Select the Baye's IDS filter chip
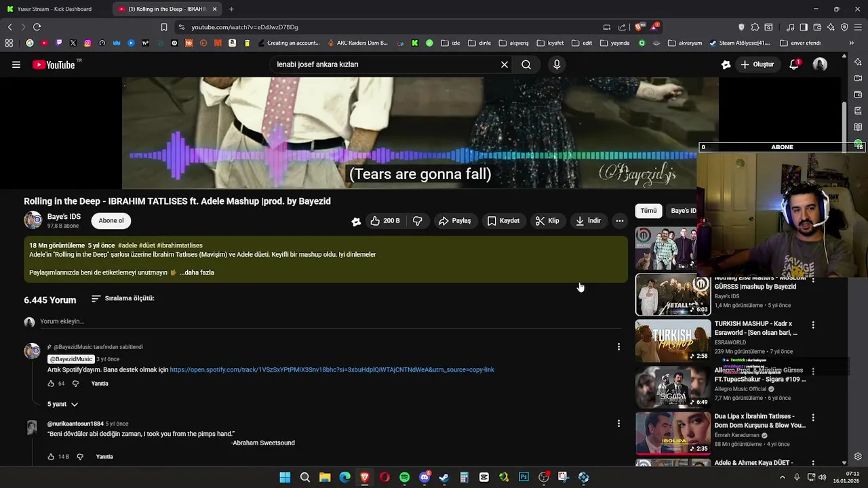The height and width of the screenshot is (488, 868). [x=683, y=211]
